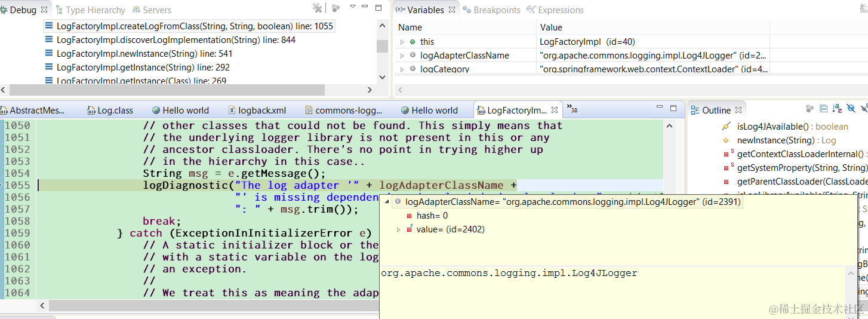868x319 pixels.
Task: Switch to the logback.xml editor tab
Action: [257, 111]
